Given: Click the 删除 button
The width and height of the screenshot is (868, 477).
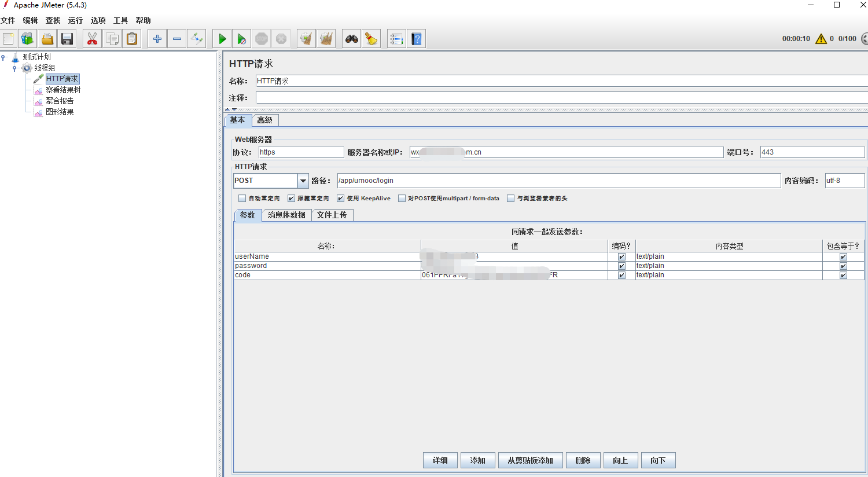Looking at the screenshot, I should [x=583, y=460].
